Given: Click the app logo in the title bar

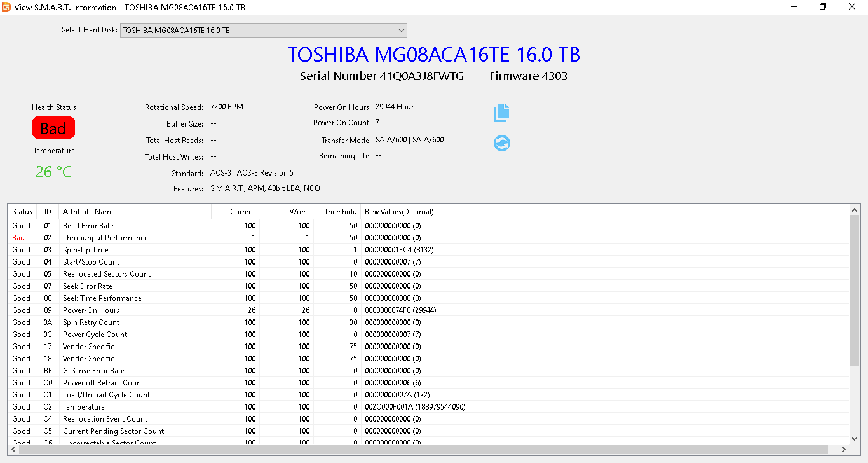Looking at the screenshot, I should tap(6, 7).
